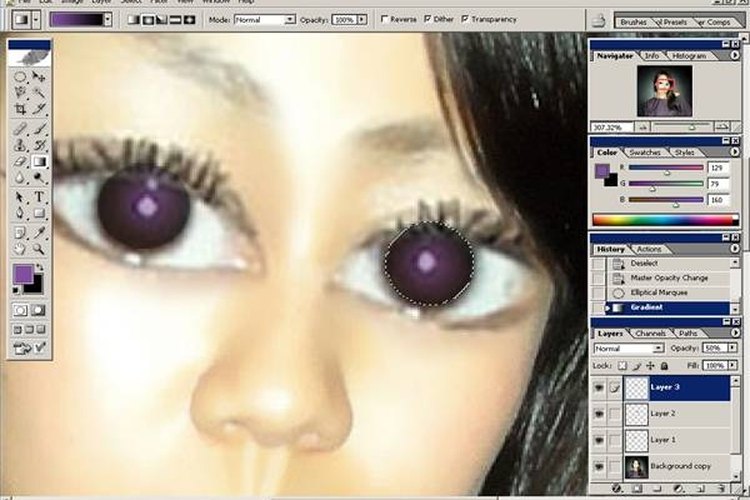This screenshot has width=750, height=500.
Task: Select the Eyedropper tool
Action: pyautogui.click(x=39, y=233)
